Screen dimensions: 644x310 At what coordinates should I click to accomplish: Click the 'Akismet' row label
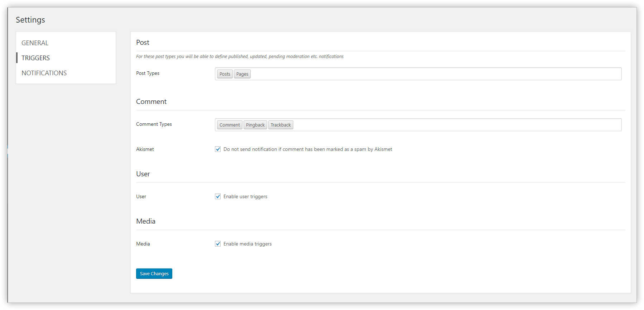(145, 149)
